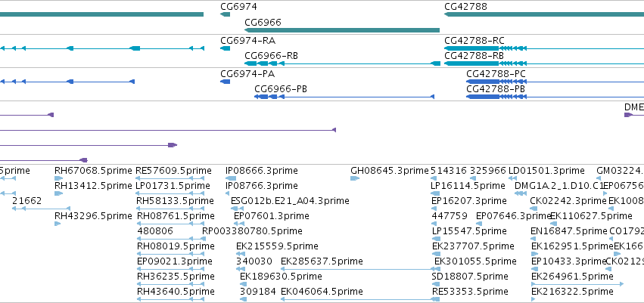Click the CG6974 gene label
This screenshot has width=644, height=303.
[x=238, y=7]
